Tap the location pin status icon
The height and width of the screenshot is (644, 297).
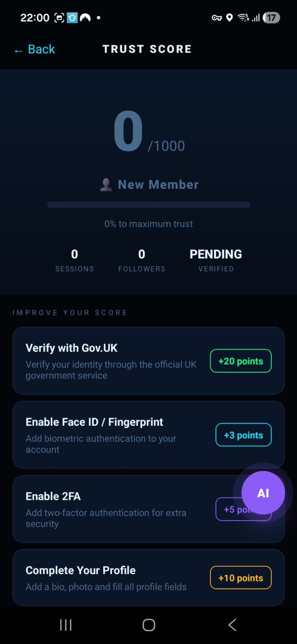229,18
